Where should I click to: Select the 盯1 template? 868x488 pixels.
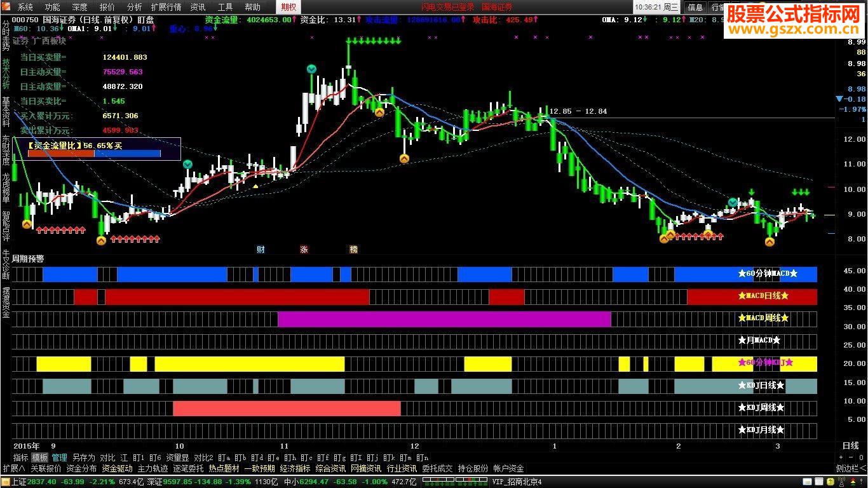(139, 457)
